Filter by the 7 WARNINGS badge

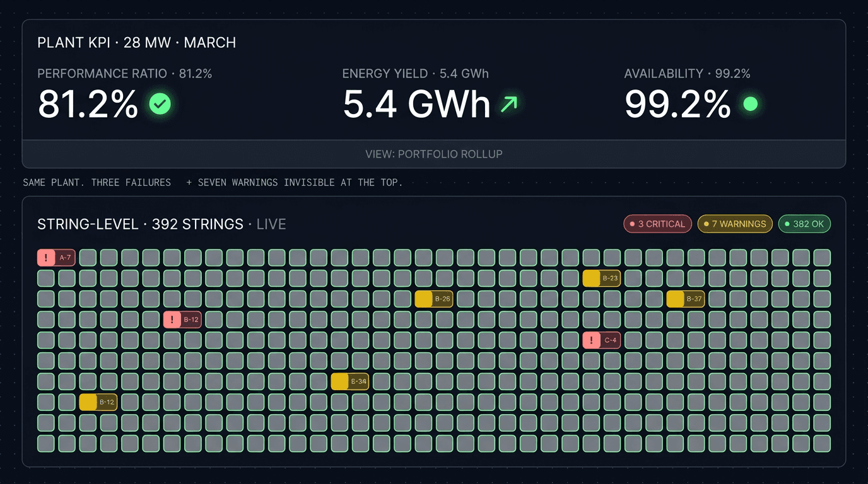pos(734,224)
